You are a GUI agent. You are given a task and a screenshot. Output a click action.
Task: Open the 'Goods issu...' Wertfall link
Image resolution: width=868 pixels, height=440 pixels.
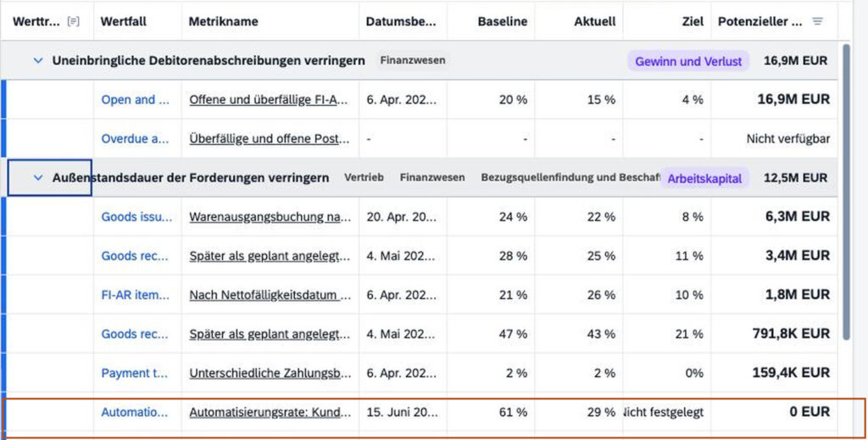tap(136, 217)
